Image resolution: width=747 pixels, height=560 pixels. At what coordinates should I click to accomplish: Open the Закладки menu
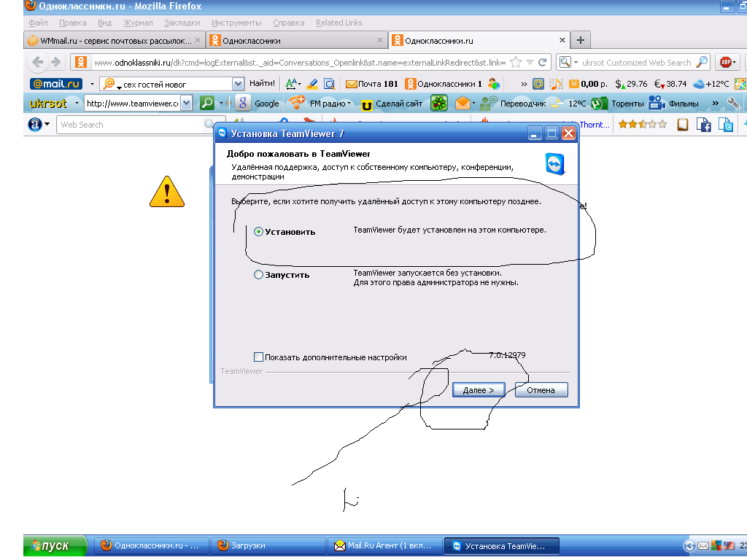(182, 23)
